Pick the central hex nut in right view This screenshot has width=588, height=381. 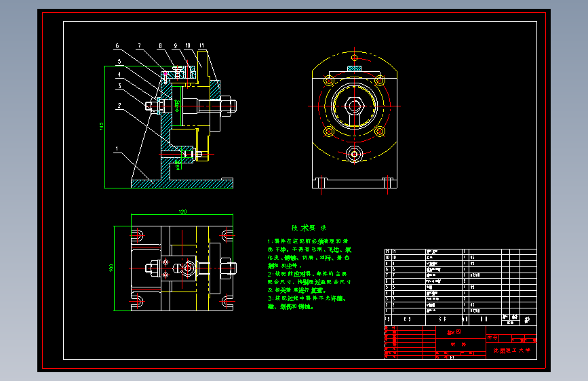tap(355, 106)
